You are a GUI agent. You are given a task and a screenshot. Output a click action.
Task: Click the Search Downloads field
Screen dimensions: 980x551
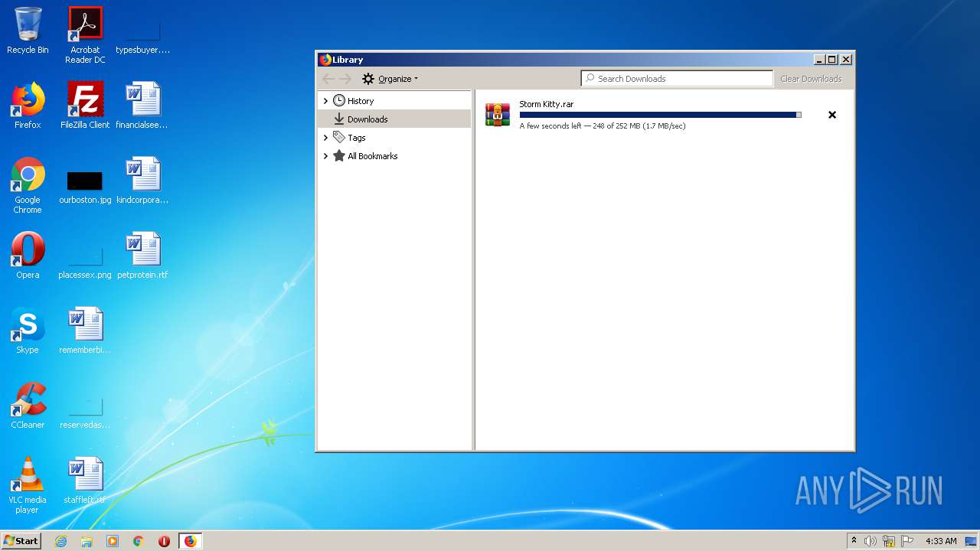(678, 78)
